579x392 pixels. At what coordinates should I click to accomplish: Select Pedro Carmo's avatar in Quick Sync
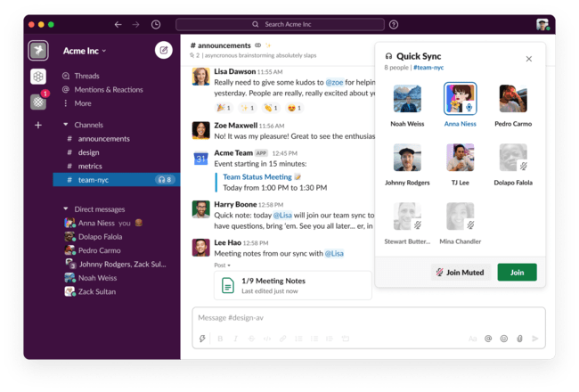[x=513, y=99]
